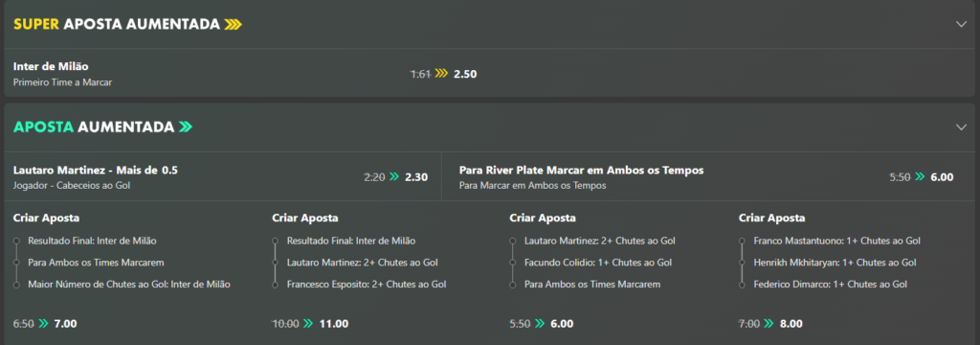Click Resultado Final: Inter de Milão in first bet
980x345 pixels.
pyautogui.click(x=93, y=241)
